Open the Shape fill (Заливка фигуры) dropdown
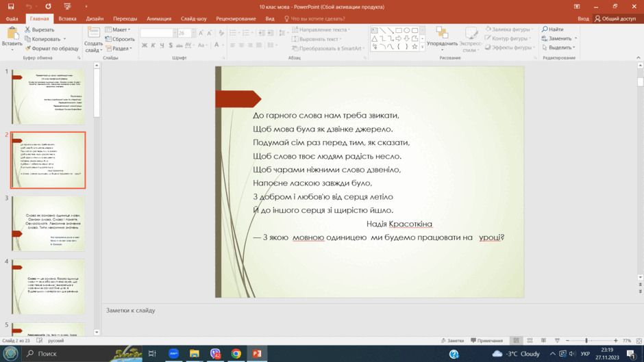644x362 pixels. point(509,29)
